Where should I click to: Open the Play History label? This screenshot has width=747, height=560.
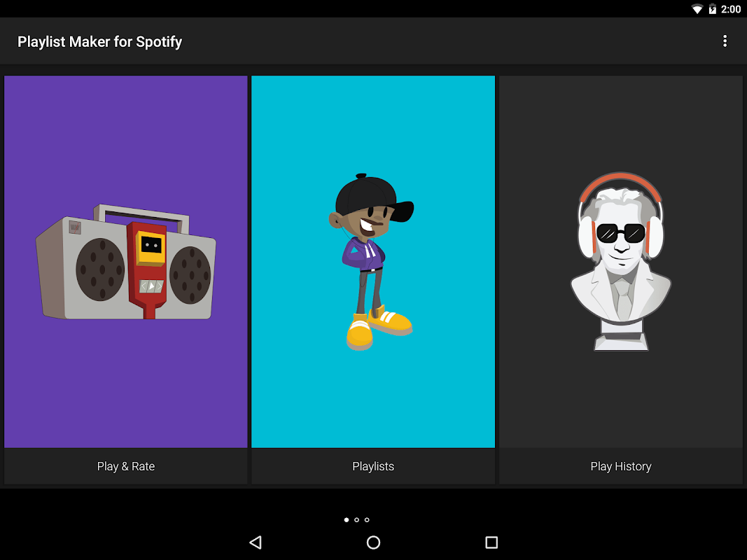click(x=620, y=466)
